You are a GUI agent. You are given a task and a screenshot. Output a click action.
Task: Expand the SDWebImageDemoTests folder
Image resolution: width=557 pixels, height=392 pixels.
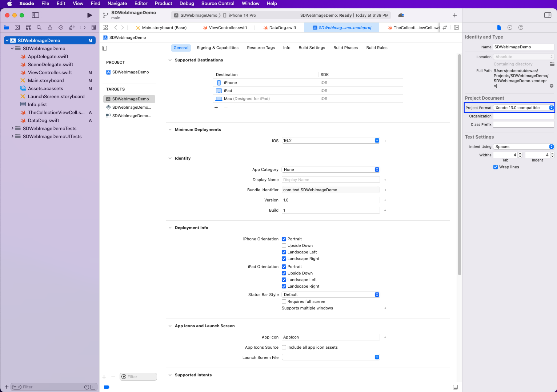12,128
